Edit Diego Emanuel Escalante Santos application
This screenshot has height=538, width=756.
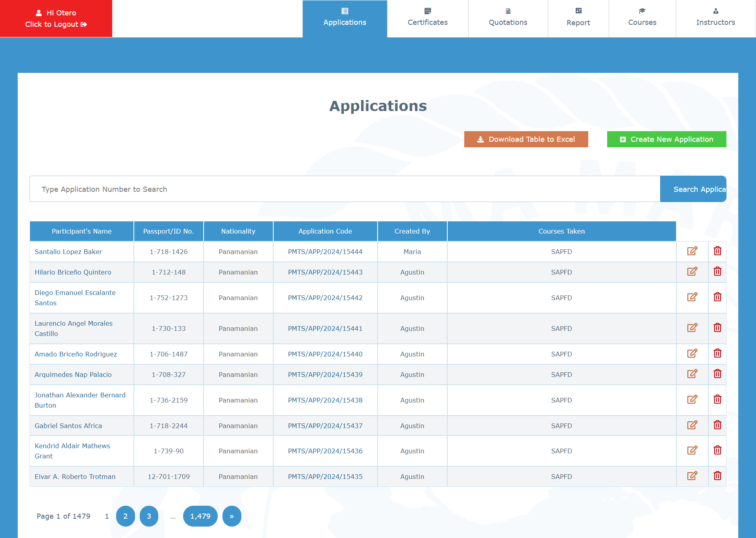692,297
